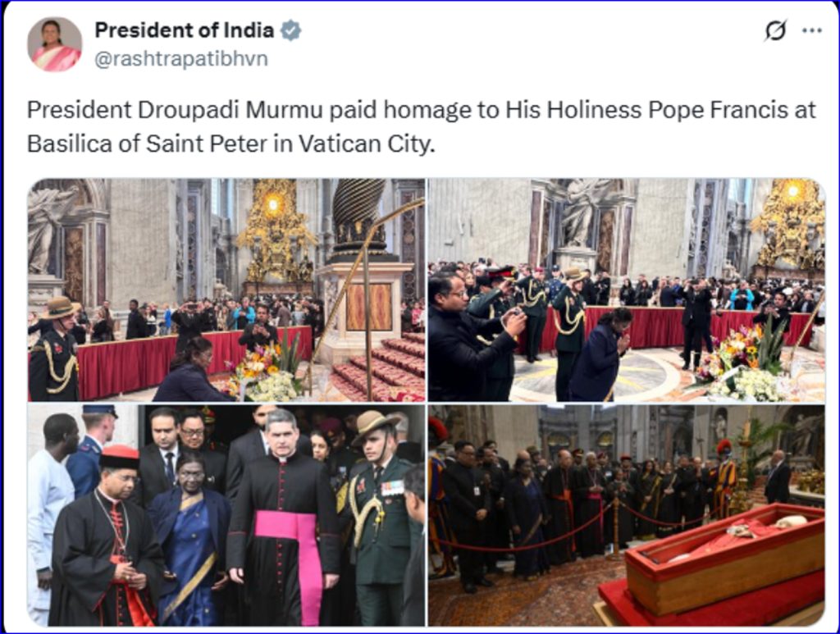This screenshot has width=840, height=634.
Task: Open photo with the cardinal and priest
Action: [226, 515]
